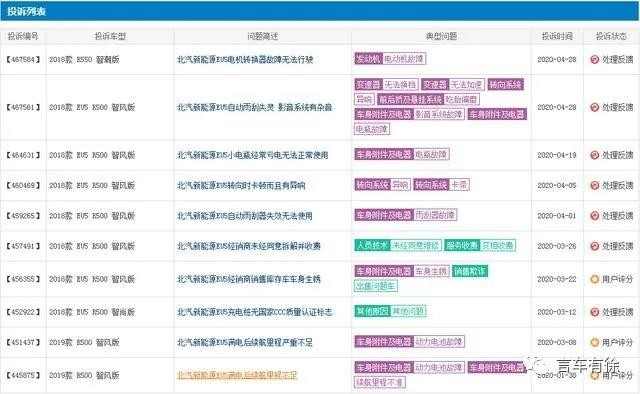The width and height of the screenshot is (640, 394).
Task: Click the orange rating icon in row 456355
Action: [x=594, y=279]
